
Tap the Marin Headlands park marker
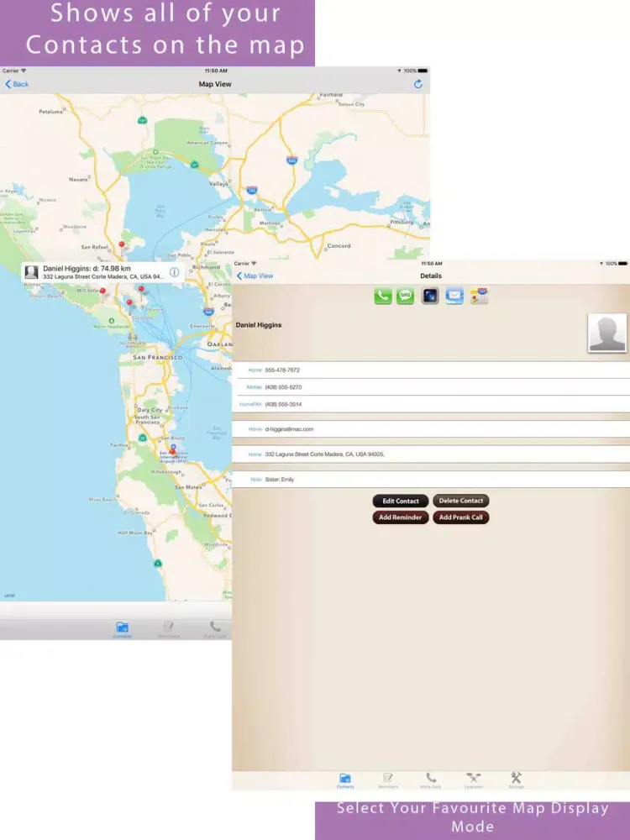(111, 321)
